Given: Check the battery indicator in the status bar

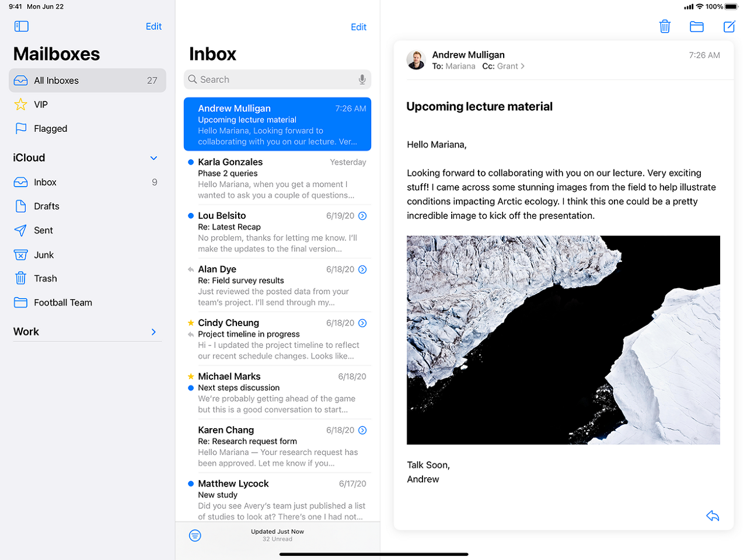Looking at the screenshot, I should 731,6.
